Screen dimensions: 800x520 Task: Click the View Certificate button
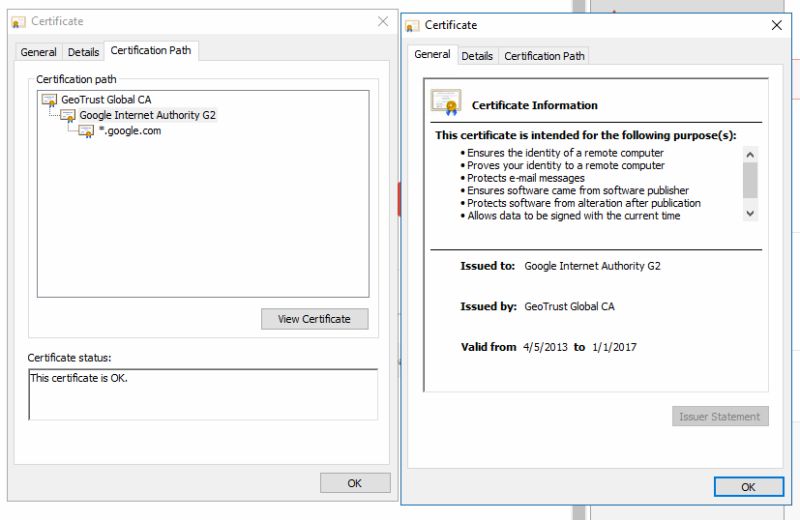pyautogui.click(x=314, y=319)
